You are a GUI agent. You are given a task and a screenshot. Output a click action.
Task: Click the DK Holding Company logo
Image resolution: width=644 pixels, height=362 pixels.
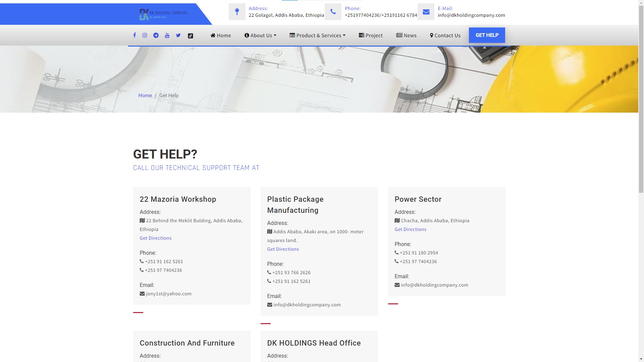[163, 14]
